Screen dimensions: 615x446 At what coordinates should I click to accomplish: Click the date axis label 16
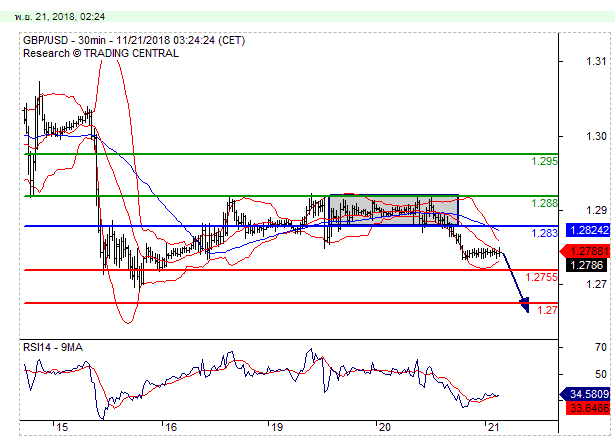click(x=171, y=427)
